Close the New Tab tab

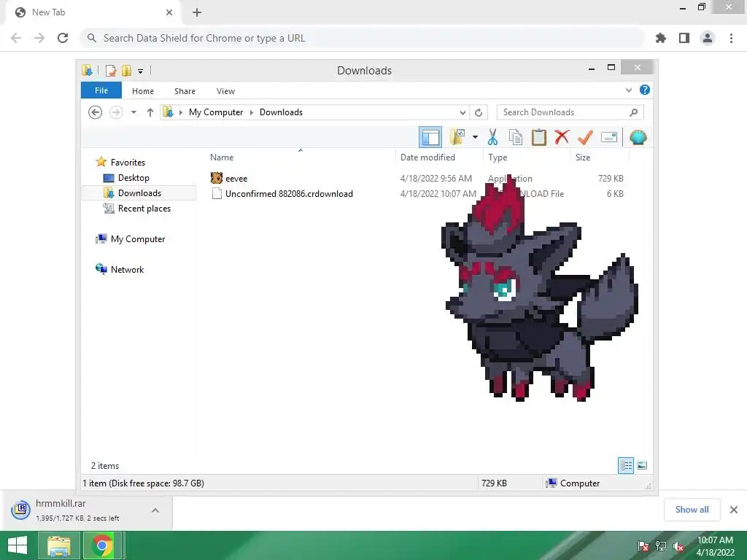[x=169, y=12]
